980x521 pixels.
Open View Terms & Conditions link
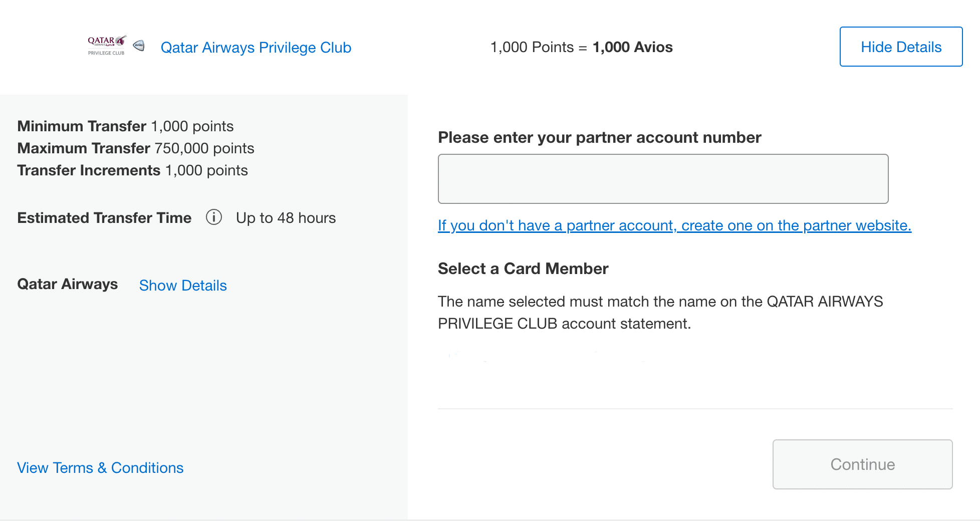(x=100, y=467)
